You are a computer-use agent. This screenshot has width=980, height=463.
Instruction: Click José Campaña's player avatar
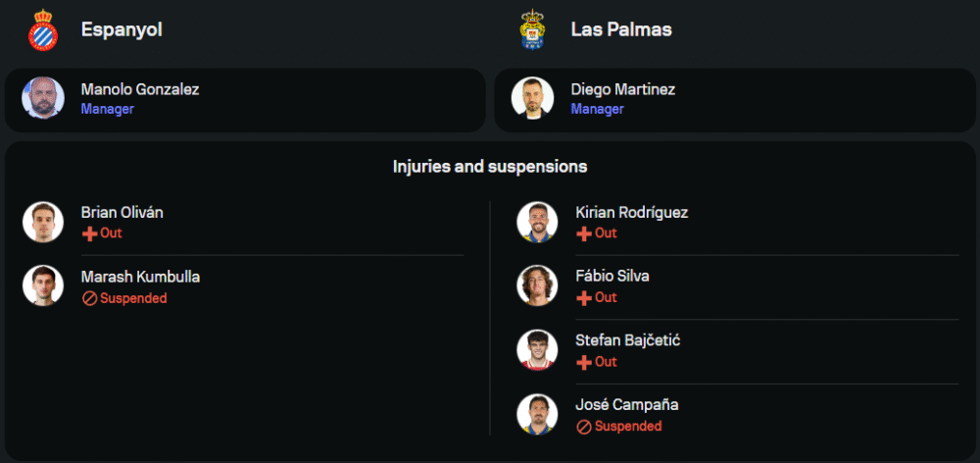click(x=537, y=414)
